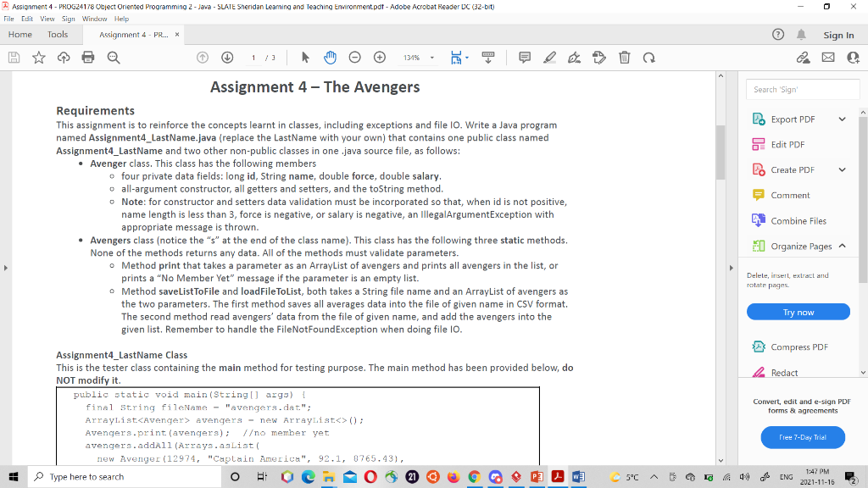Open Google Chrome from taskbar
Image resolution: width=868 pixels, height=488 pixels.
click(475, 476)
